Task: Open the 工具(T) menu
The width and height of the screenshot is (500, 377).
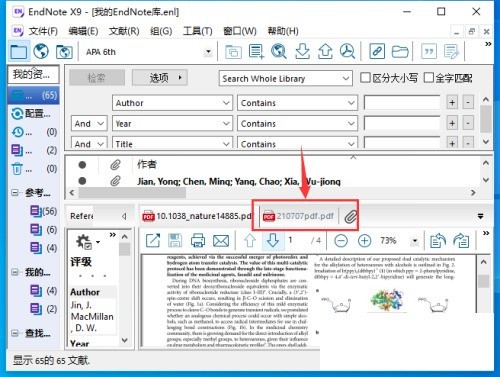Action: pos(198,31)
